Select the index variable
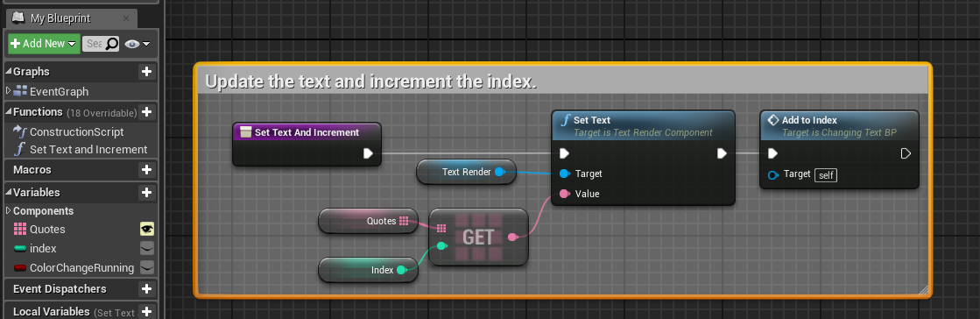 [x=43, y=248]
